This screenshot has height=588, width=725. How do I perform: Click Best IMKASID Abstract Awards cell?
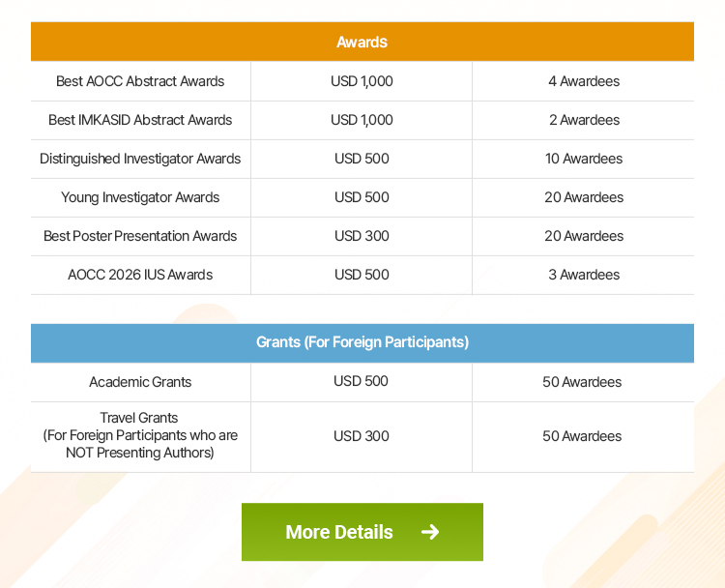coord(140,120)
